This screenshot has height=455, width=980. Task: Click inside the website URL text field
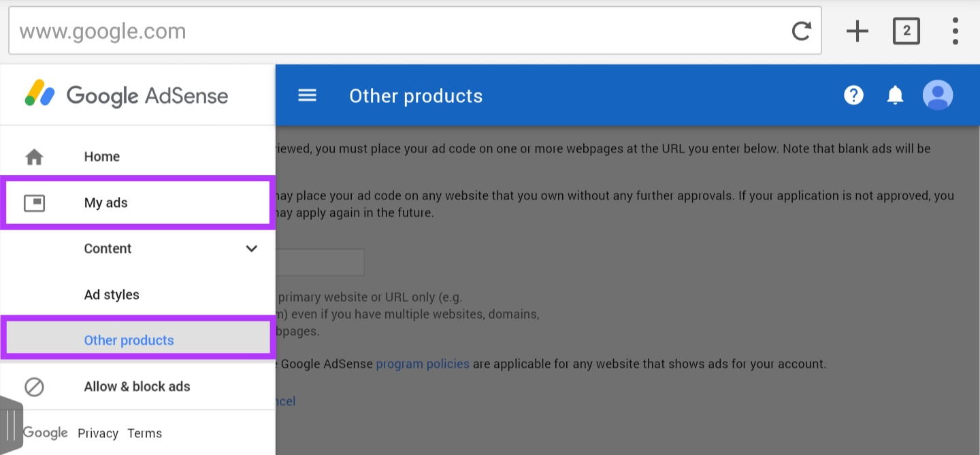[320, 262]
